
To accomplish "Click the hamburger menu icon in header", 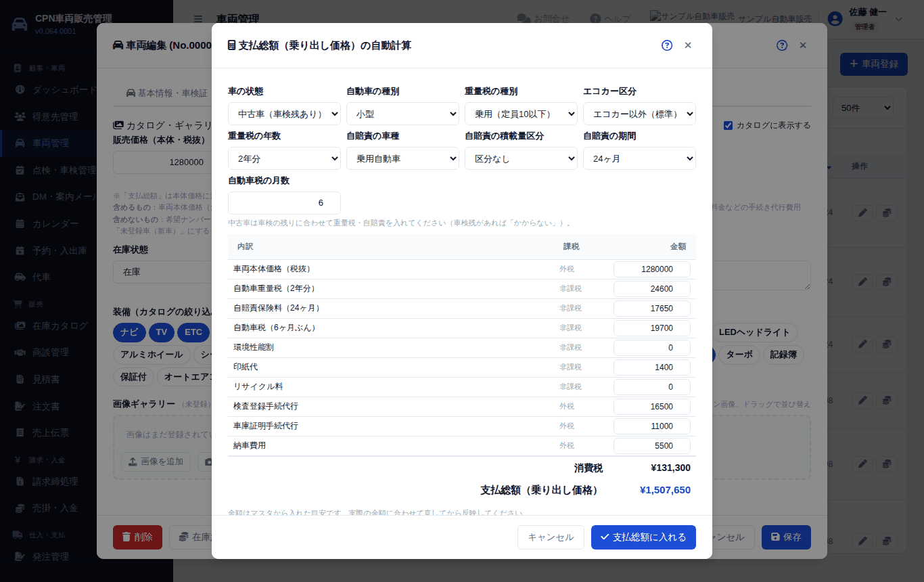I will coord(198,19).
